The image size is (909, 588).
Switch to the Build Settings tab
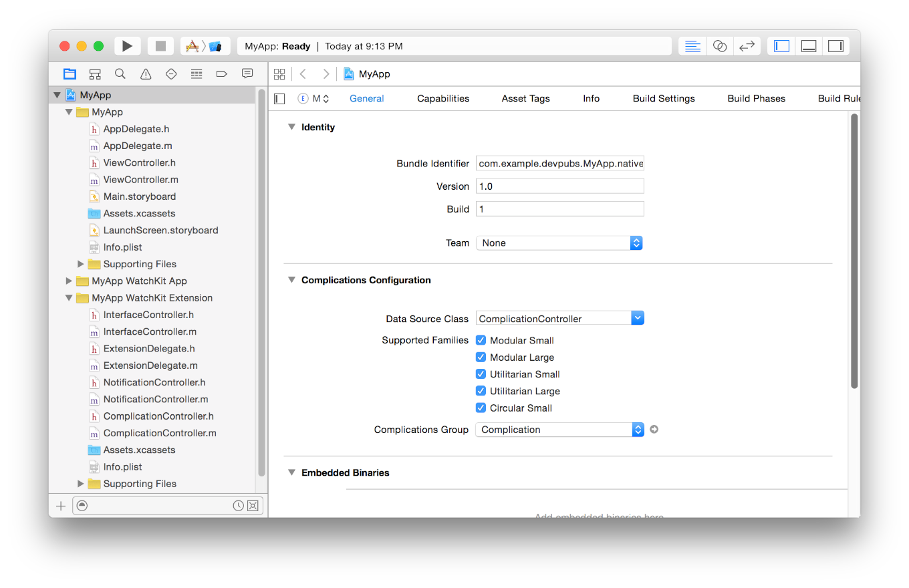663,98
